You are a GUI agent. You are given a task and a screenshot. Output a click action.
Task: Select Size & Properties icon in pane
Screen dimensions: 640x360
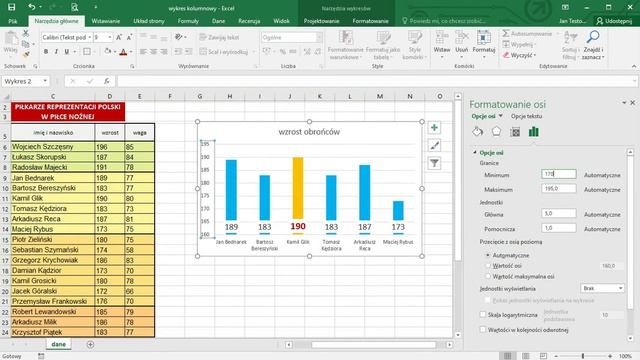[515, 131]
